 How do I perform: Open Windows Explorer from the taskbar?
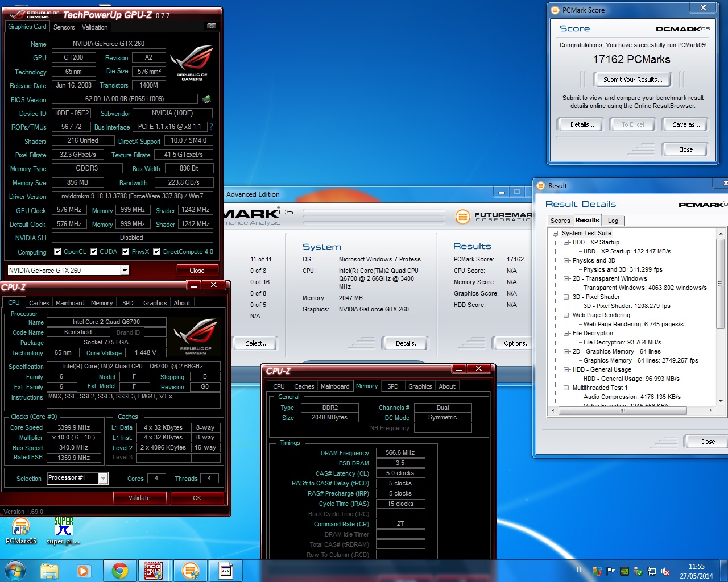[x=49, y=571]
